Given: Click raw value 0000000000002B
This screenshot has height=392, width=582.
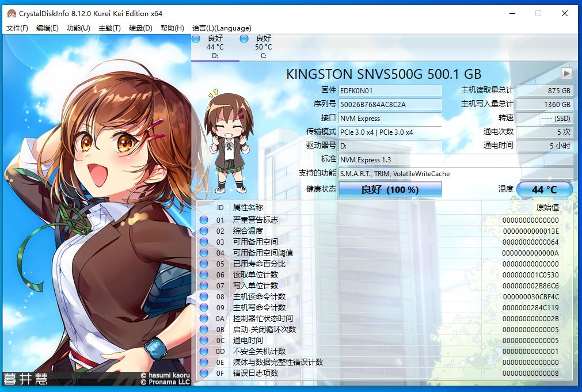Looking at the screenshot, I should 531,318.
